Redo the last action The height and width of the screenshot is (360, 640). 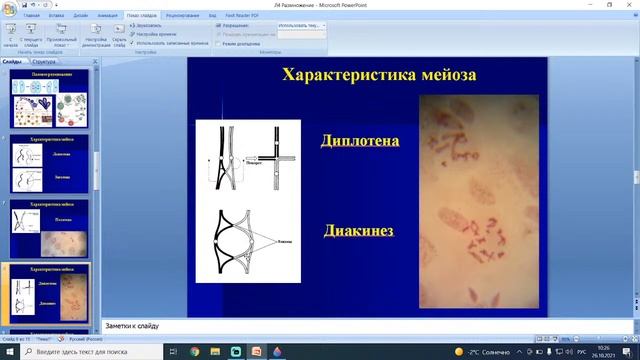45,5
